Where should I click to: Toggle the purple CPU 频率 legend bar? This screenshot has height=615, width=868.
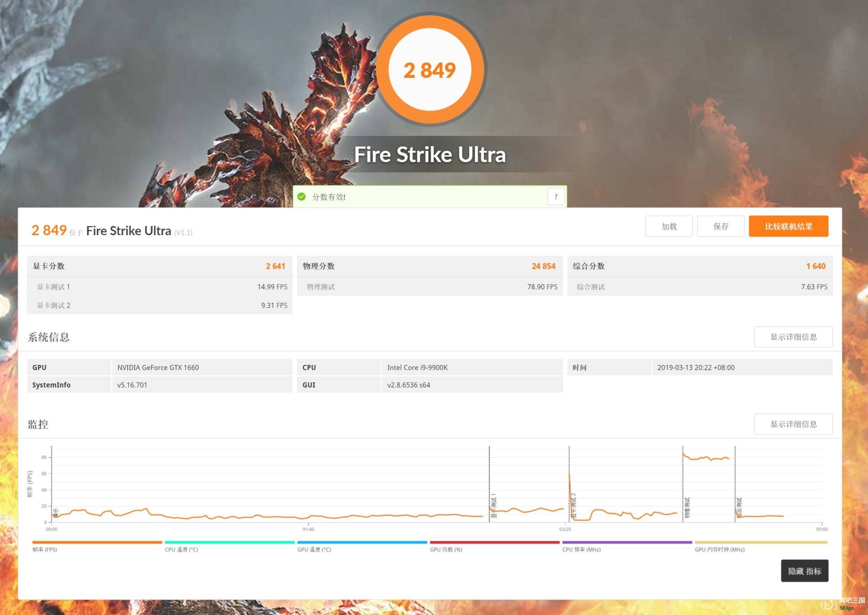coord(627,542)
